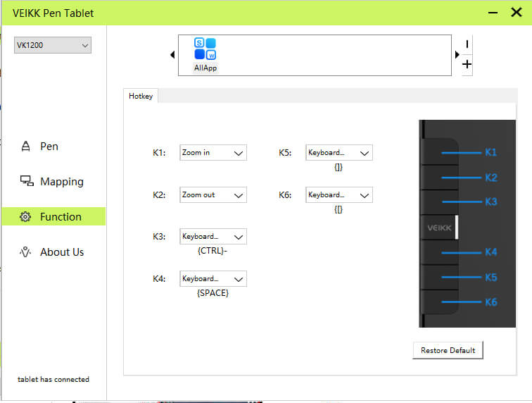Viewport: 532px width, 403px height.
Task: Go to the Mapping section
Action: (x=61, y=182)
